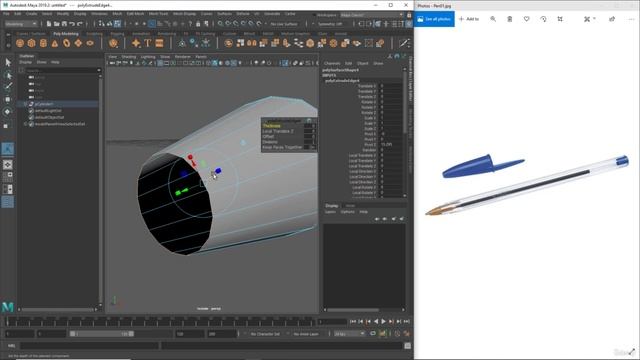This screenshot has height=360, width=640.
Task: Open the No Character Set dropdown
Action: point(265,334)
